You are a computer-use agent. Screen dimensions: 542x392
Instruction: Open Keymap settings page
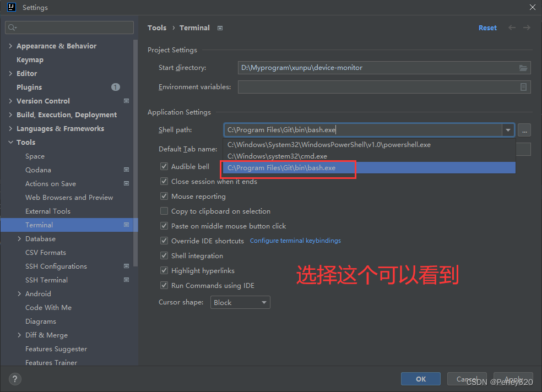click(30, 60)
